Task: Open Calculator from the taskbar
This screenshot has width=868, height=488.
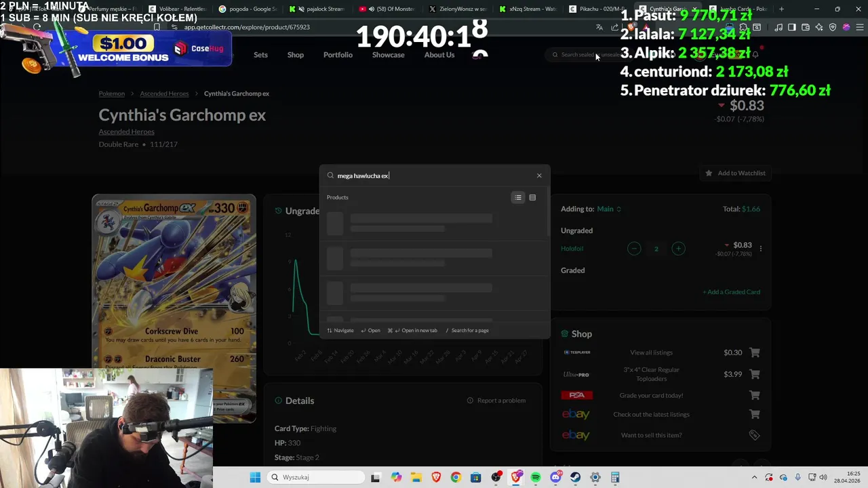Action: pyautogui.click(x=615, y=477)
